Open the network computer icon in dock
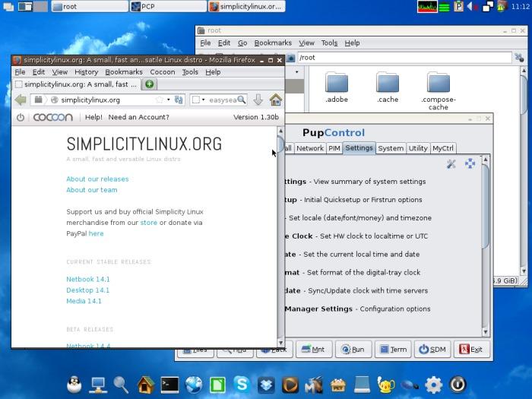The height and width of the screenshot is (399, 532). [x=98, y=385]
